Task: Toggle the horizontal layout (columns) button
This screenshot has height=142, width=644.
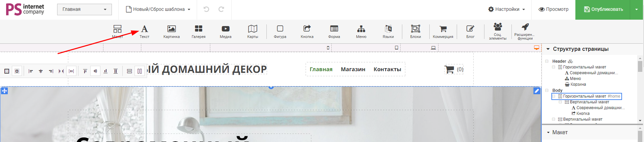Action: click(x=139, y=71)
